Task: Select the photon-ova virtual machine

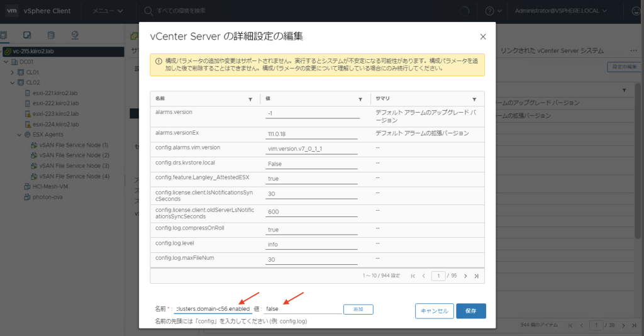Action: (x=47, y=197)
